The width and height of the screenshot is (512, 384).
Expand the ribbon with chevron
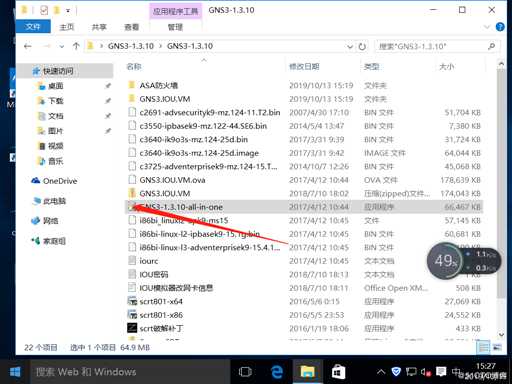487,27
